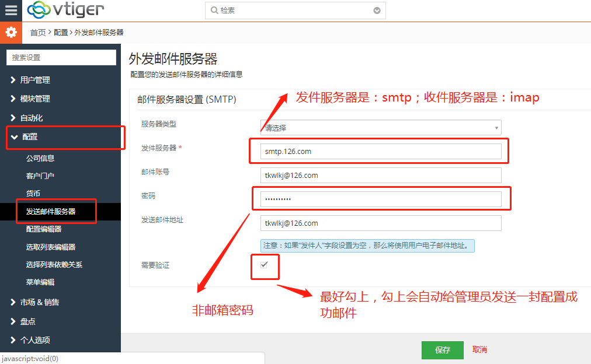
Task: Click the search magnifier icon
Action: click(x=214, y=10)
